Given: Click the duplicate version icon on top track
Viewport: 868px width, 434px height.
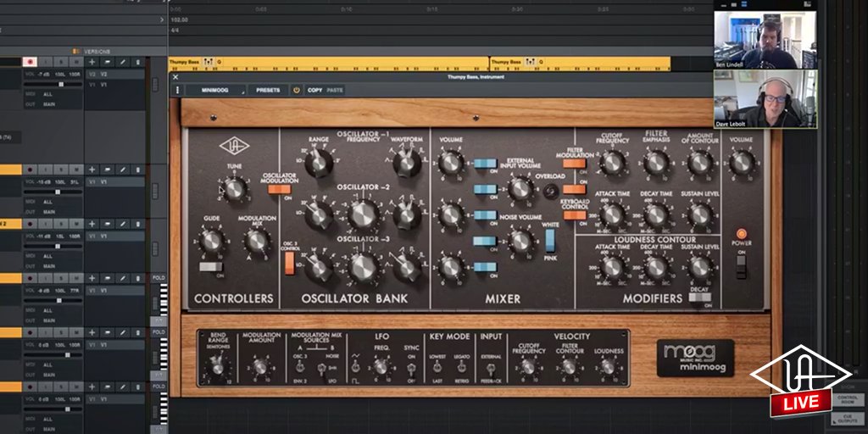Looking at the screenshot, I should pos(108,62).
